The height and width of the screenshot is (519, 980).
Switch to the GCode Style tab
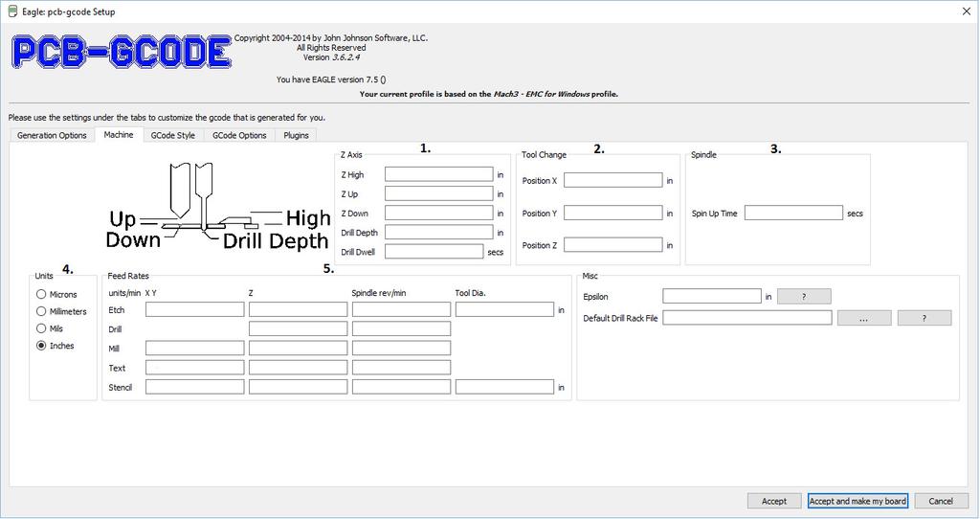coord(173,135)
